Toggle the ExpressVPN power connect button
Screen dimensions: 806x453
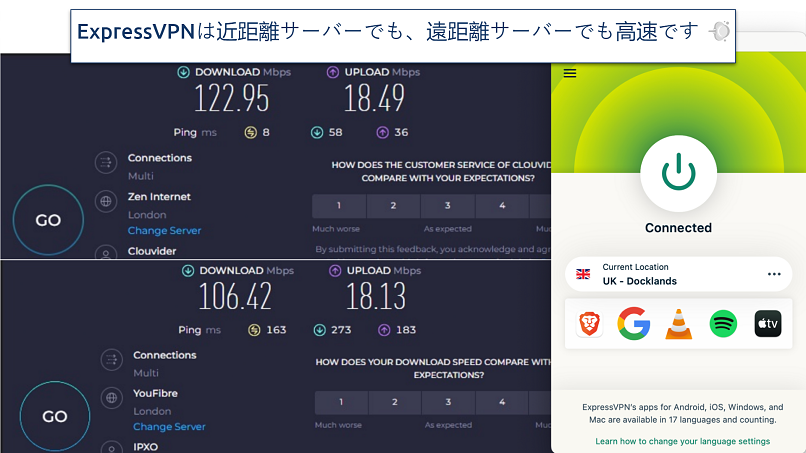pos(678,173)
